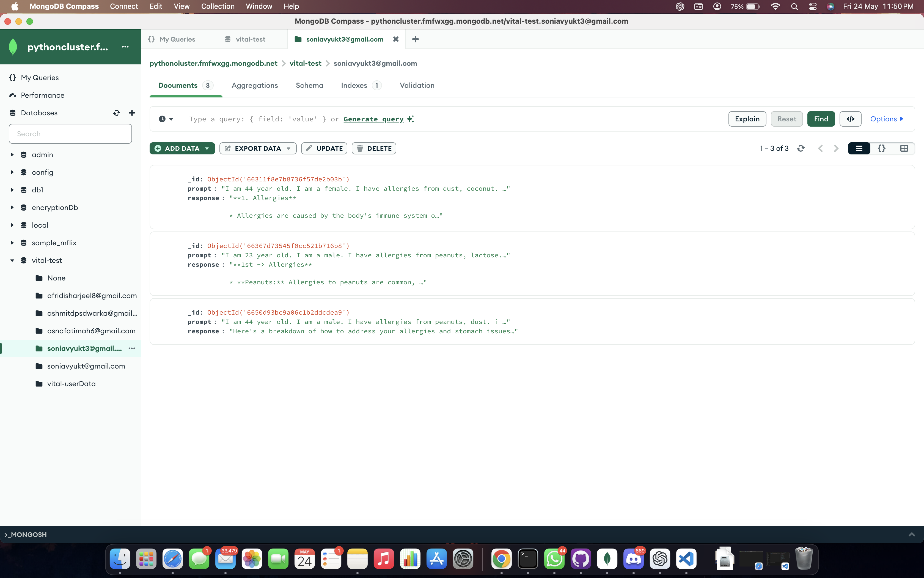Close the soniavyukt3@gmail.com tab

click(x=396, y=39)
